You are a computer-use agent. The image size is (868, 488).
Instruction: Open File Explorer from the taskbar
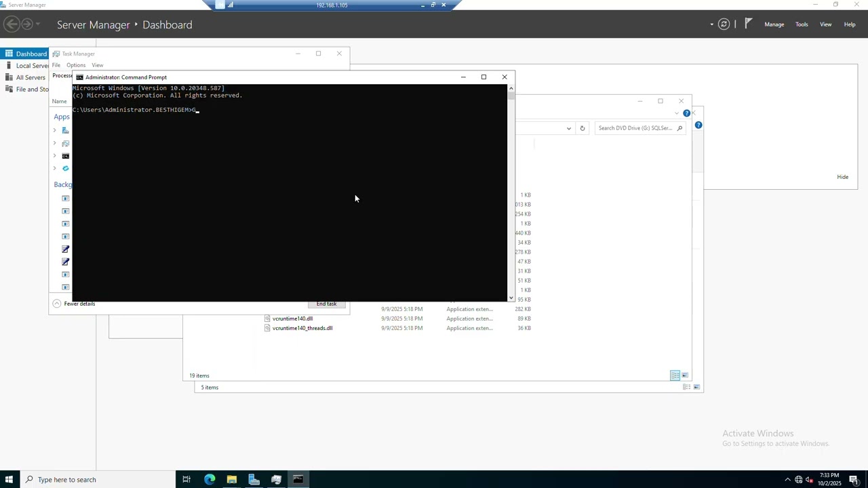(232, 480)
